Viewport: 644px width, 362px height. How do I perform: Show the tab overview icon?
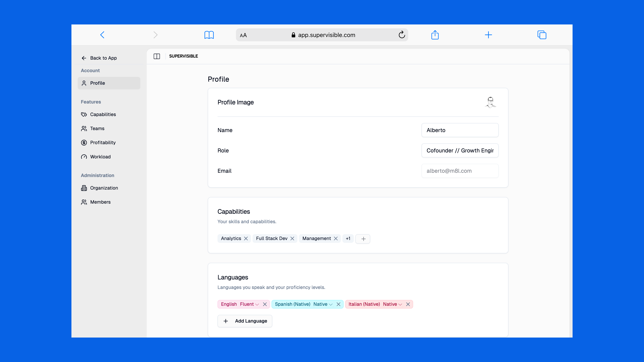[542, 35]
